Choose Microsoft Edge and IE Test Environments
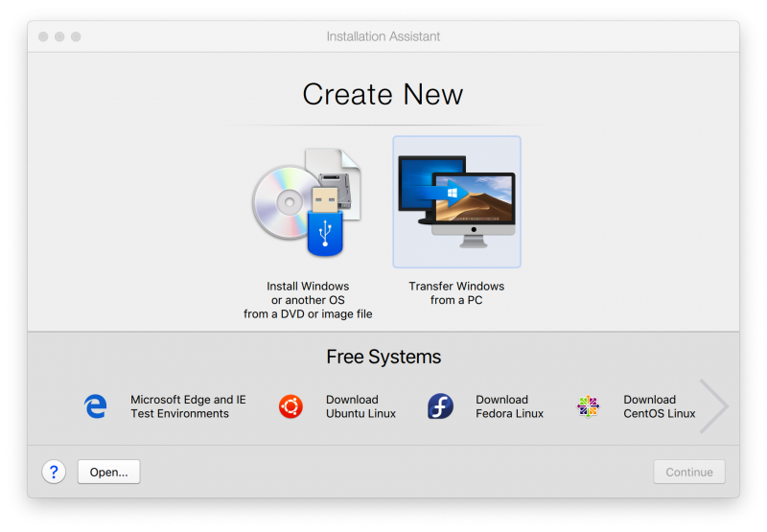The image size is (767, 532). pyautogui.click(x=188, y=406)
